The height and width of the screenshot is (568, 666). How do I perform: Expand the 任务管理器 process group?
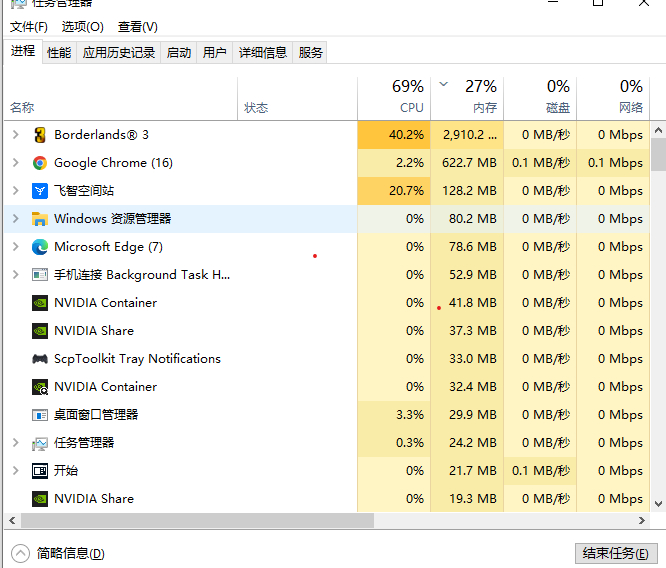pyautogui.click(x=16, y=443)
